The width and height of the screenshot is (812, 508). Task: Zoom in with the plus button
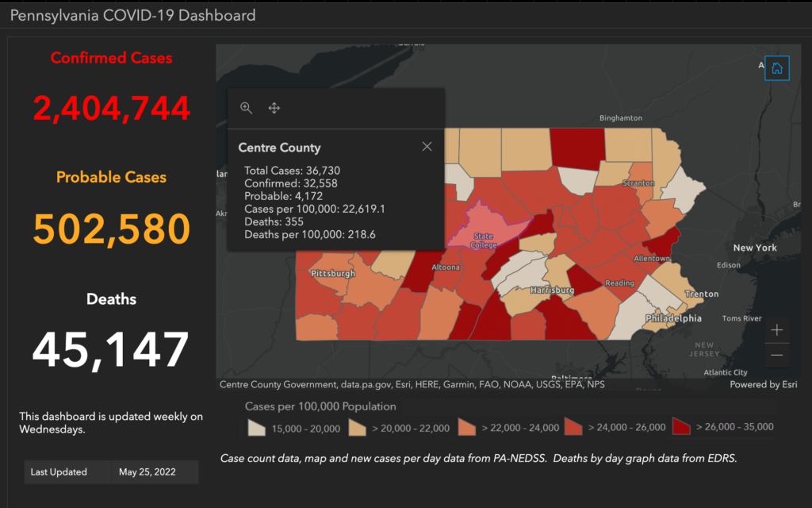[776, 329]
